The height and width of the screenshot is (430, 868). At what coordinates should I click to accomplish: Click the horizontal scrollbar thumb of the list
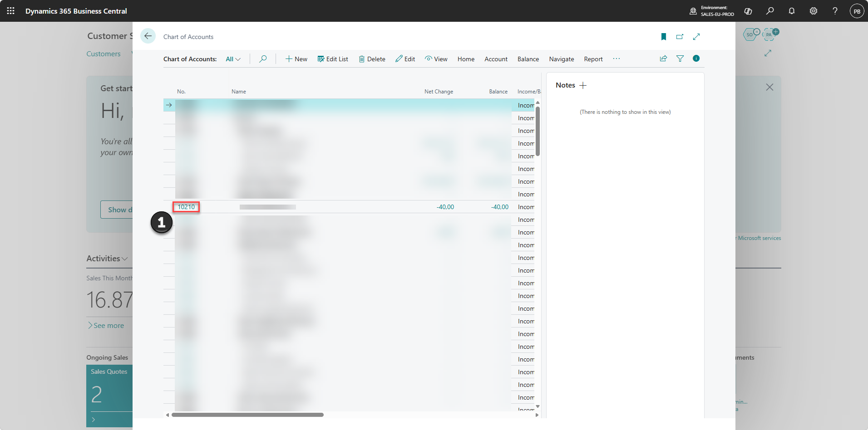(x=247, y=415)
